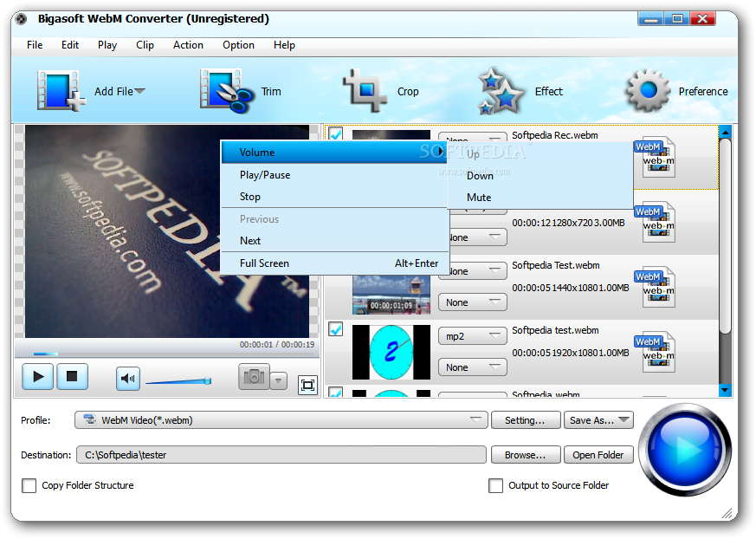756x539 pixels.
Task: Open None dropdown by 1280x720 file
Action: pos(478,237)
